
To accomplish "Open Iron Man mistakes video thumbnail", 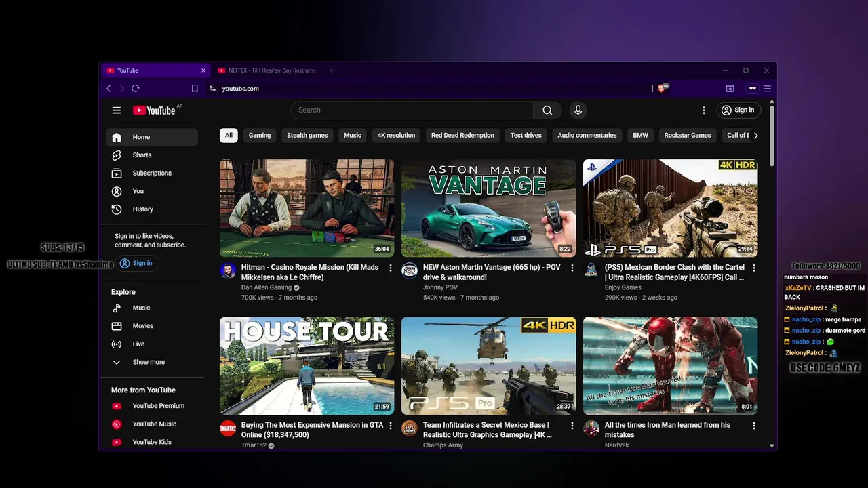I will point(670,366).
